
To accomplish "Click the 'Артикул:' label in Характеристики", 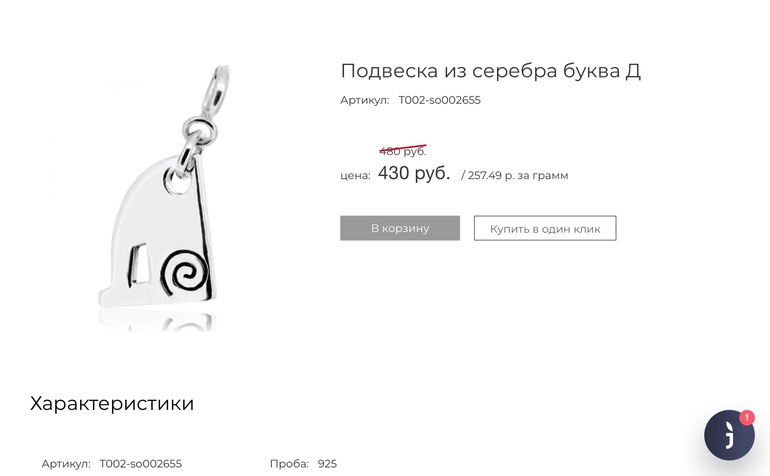I will click(x=66, y=464).
